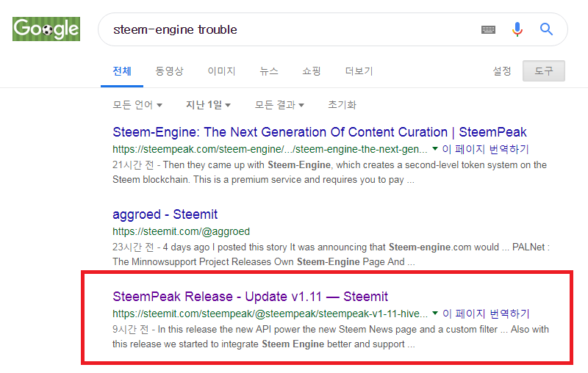Expand the 지난 1일 time filter

coord(208,105)
